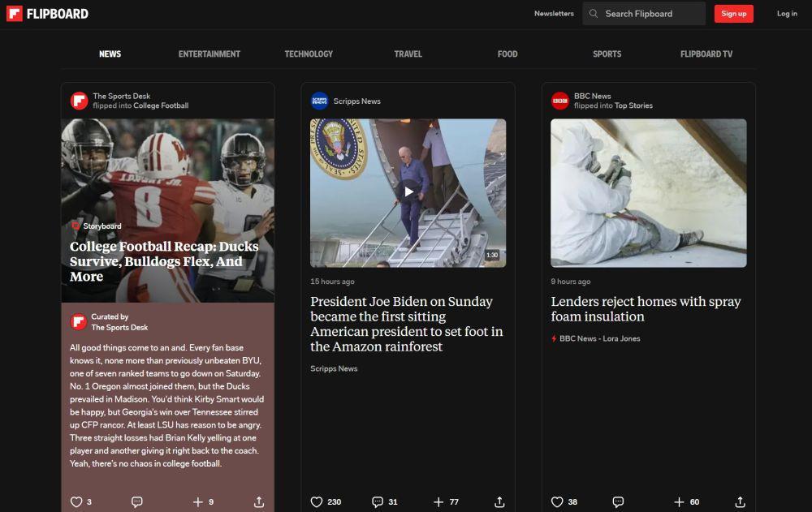Open The Sports Desk avatar icon
This screenshot has width=812, height=512.
click(80, 101)
